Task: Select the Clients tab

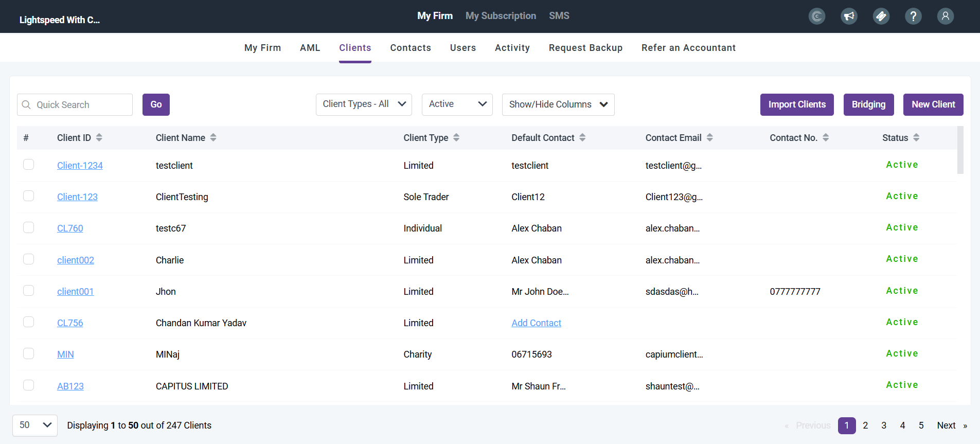Action: tap(355, 48)
